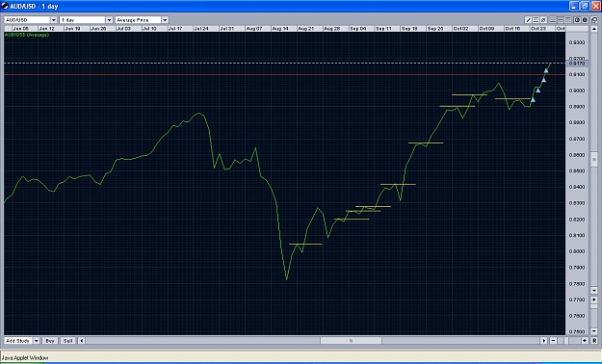Image resolution: width=602 pixels, height=364 pixels.
Task: Click the Jul 24 date label
Action: pos(201,29)
